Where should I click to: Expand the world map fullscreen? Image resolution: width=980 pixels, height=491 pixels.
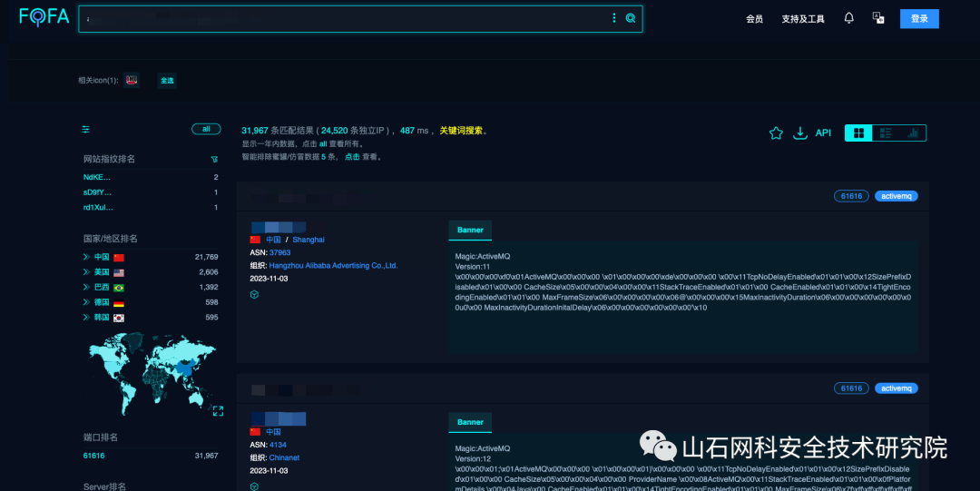point(218,411)
